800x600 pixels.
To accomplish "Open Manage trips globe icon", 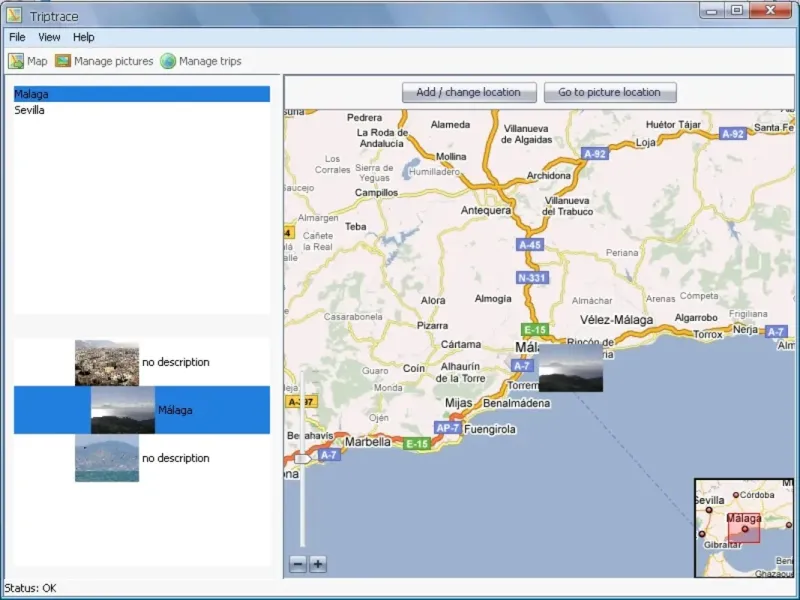I will pyautogui.click(x=168, y=61).
